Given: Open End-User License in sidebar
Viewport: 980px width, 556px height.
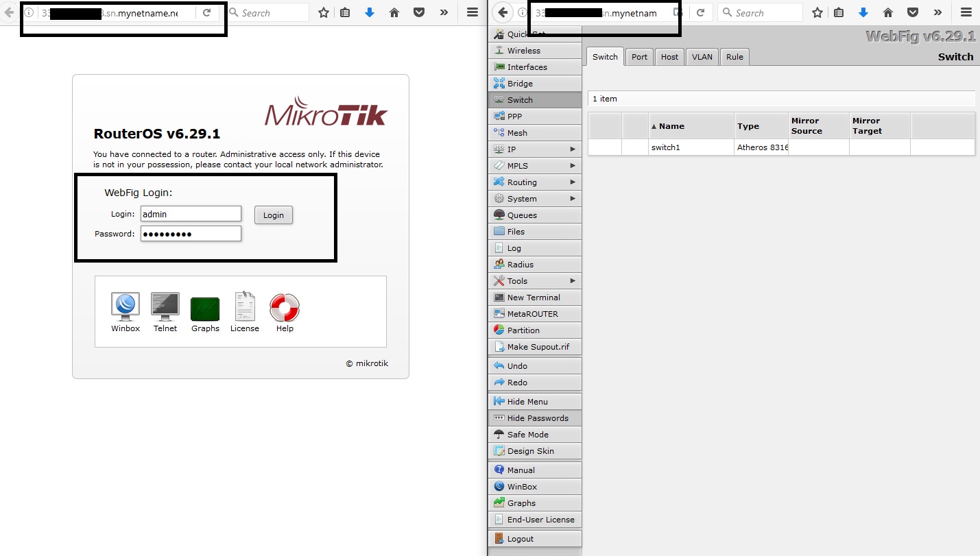Looking at the screenshot, I should (535, 520).
